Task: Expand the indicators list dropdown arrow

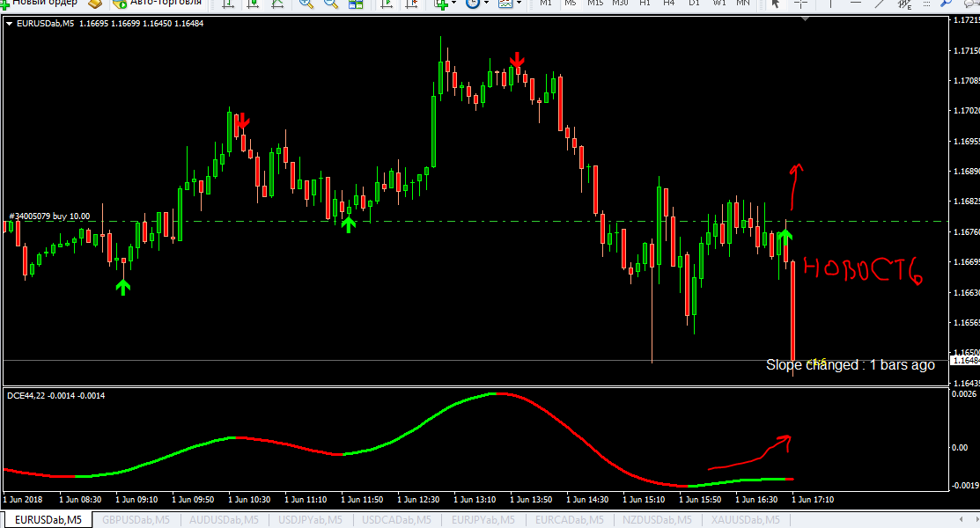Action: [x=453, y=4]
